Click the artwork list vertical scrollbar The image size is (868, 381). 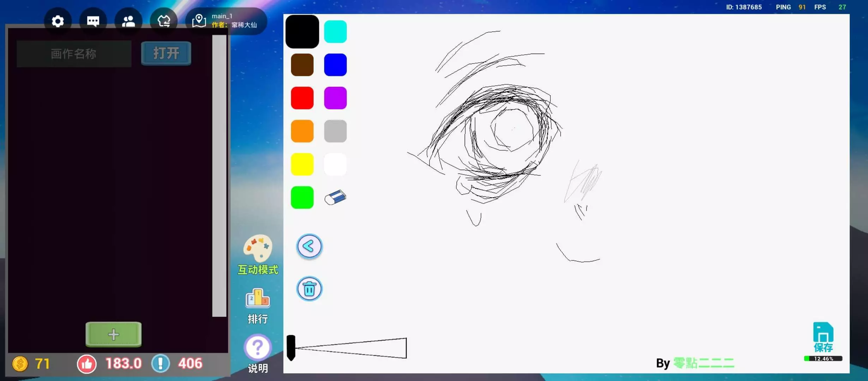pos(219,176)
